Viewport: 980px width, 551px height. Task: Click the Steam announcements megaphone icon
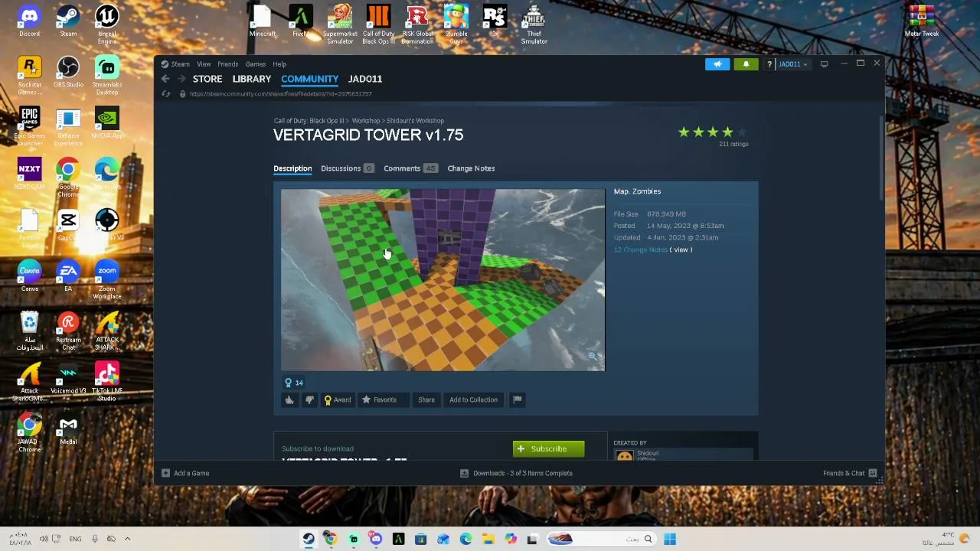point(717,64)
